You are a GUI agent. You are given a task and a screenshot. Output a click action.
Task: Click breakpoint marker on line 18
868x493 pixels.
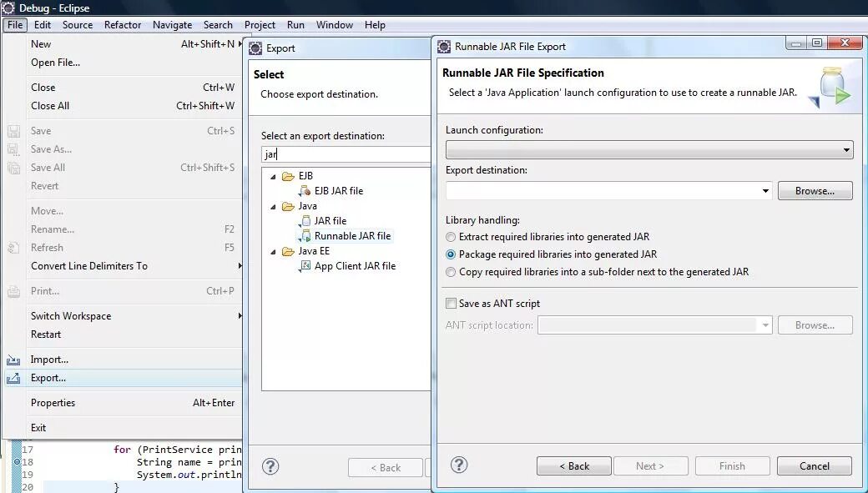coord(17,462)
